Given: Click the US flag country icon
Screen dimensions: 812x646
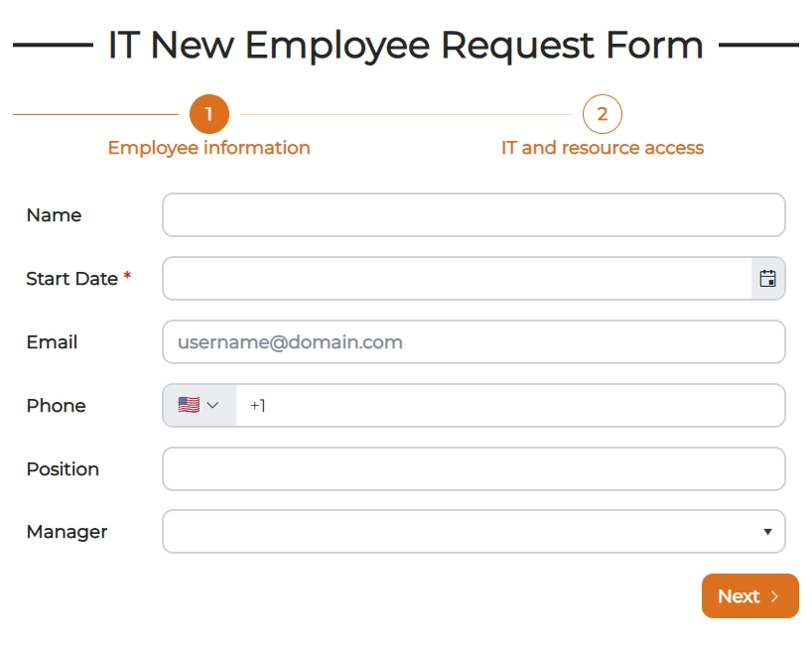Looking at the screenshot, I should (189, 405).
